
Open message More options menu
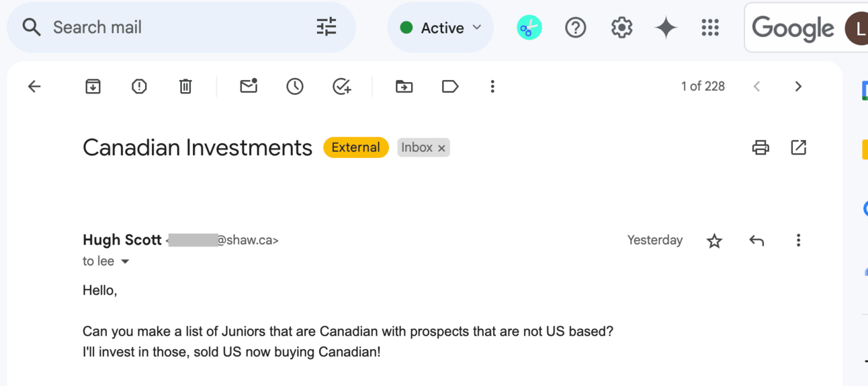tap(798, 241)
